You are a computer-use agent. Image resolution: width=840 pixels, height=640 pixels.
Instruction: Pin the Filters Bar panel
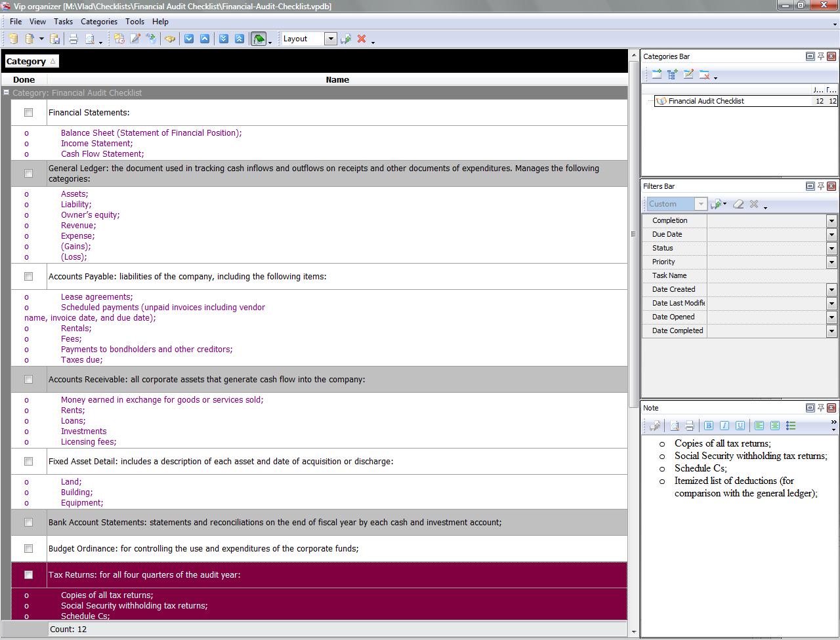[x=821, y=186]
